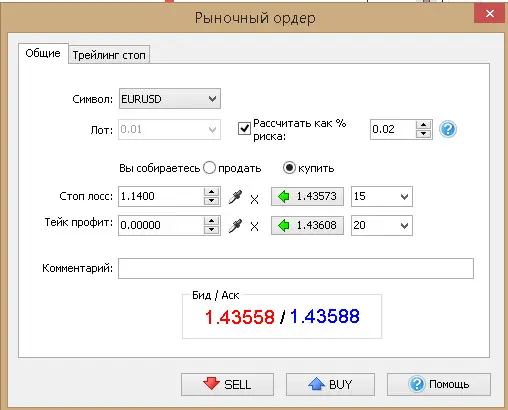This screenshot has width=508, height=410.
Task: Pick Stop Loss price with eyedropper icon
Action: point(235,197)
